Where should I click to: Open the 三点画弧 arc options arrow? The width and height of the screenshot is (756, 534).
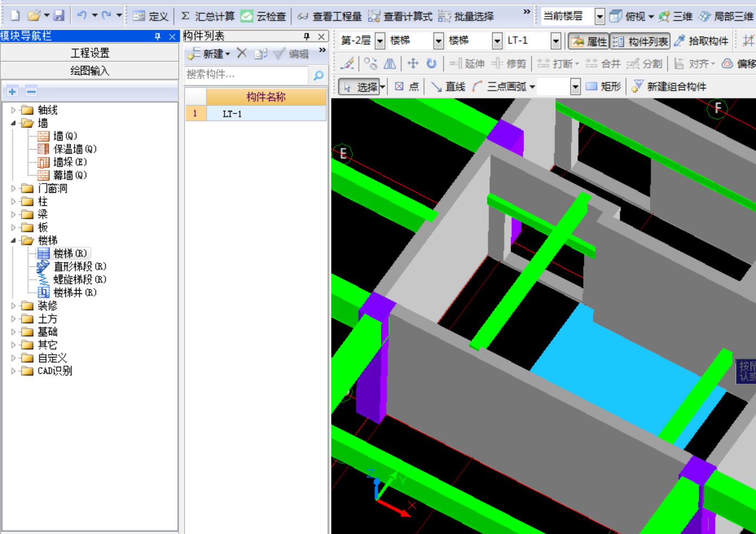pyautogui.click(x=533, y=87)
